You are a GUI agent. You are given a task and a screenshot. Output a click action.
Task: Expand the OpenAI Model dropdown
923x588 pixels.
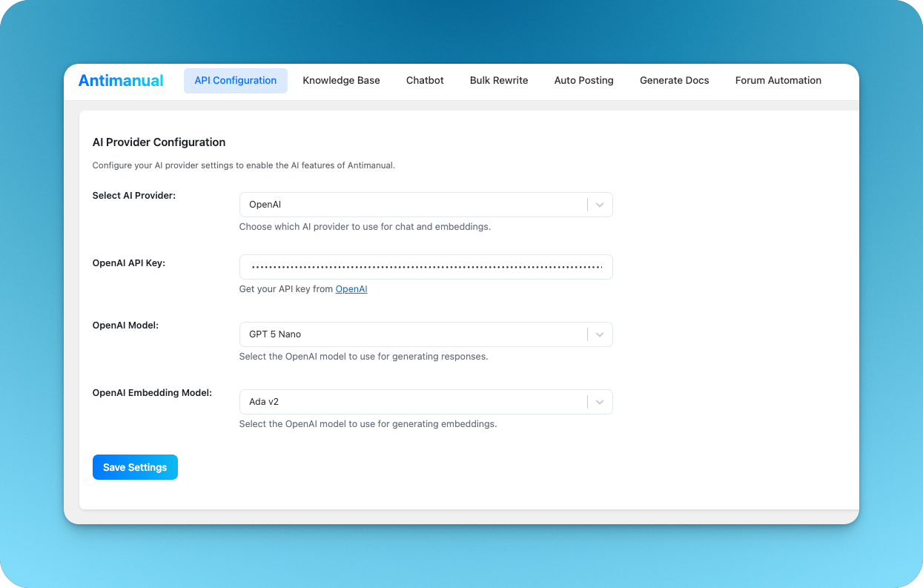click(x=426, y=334)
